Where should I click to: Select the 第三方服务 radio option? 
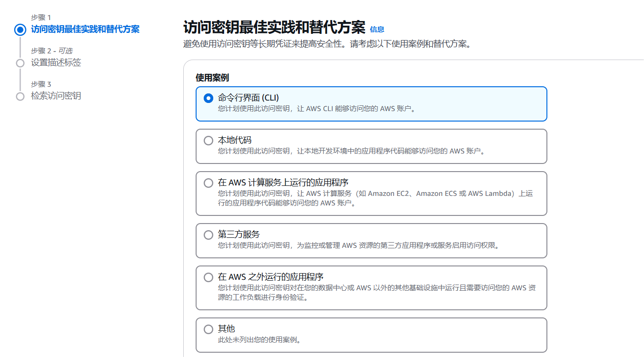point(208,235)
